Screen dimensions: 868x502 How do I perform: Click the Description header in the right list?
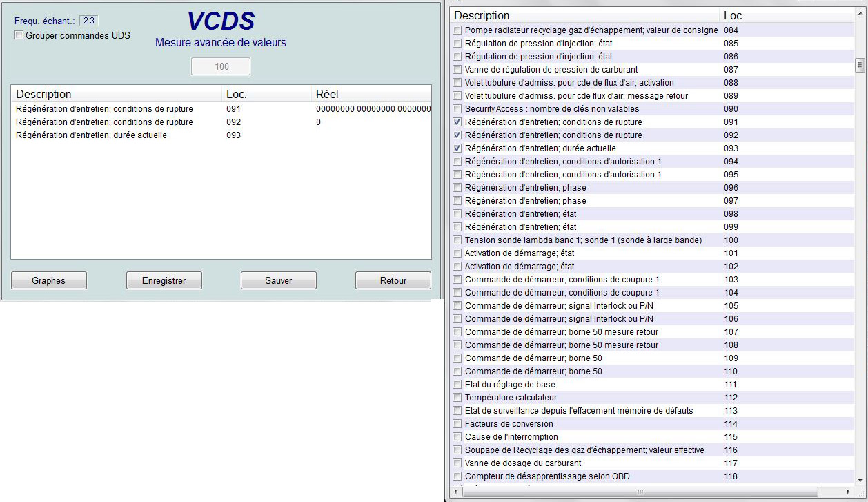[x=482, y=15]
